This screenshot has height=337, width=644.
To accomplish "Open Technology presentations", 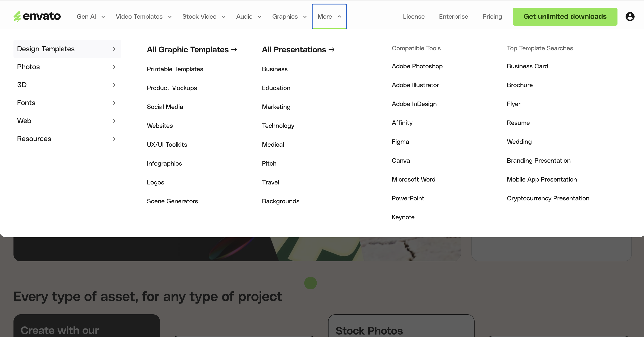I will (278, 126).
